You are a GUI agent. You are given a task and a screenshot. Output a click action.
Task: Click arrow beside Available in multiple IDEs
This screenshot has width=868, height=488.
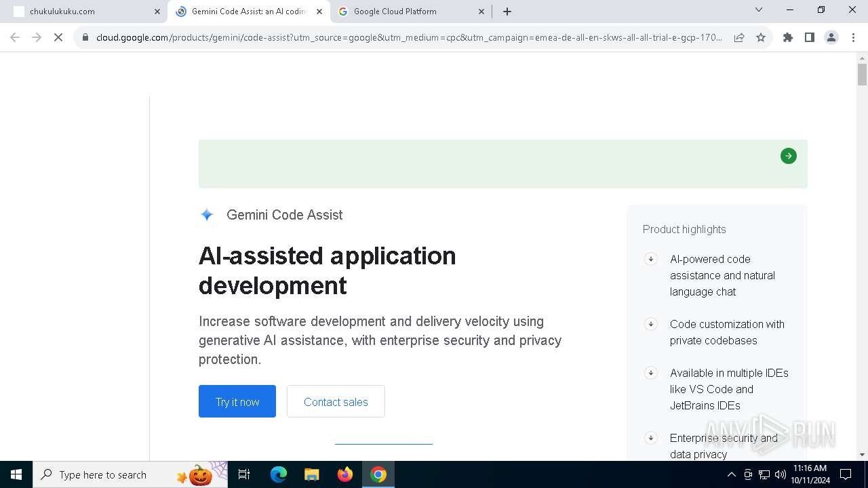(650, 373)
